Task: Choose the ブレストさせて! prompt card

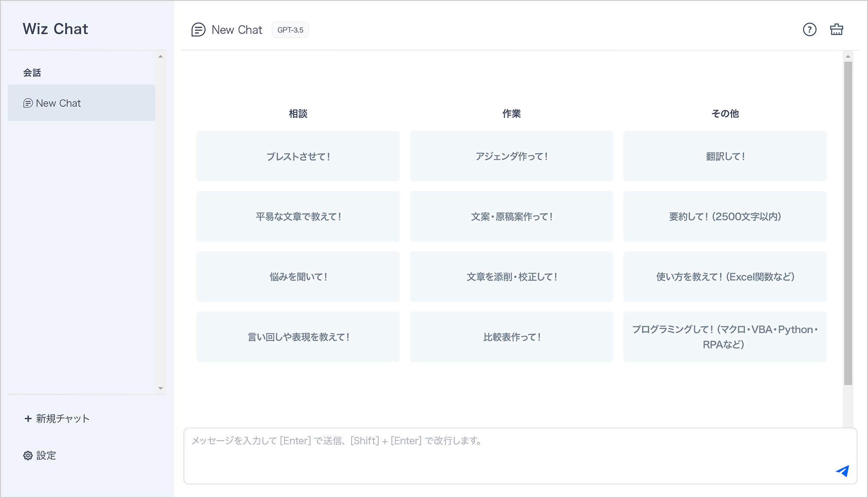Action: point(298,156)
